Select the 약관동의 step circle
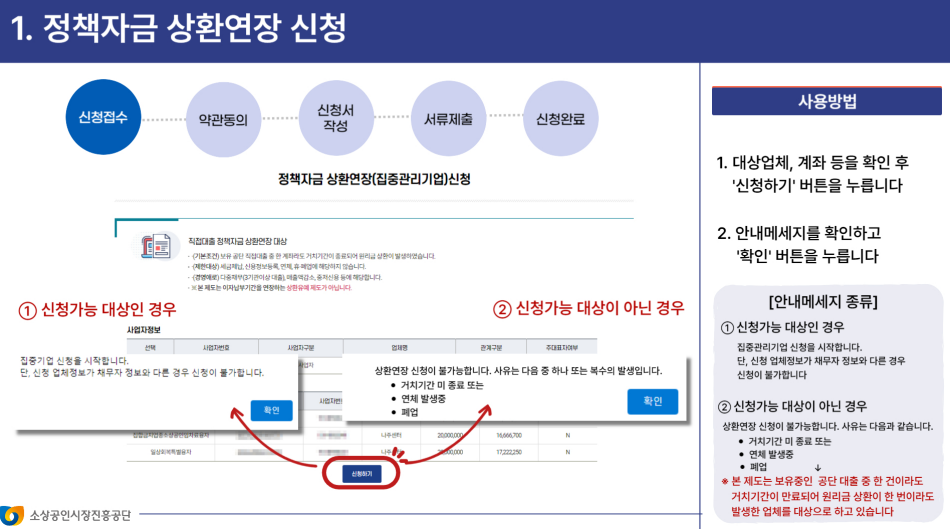 [223, 119]
